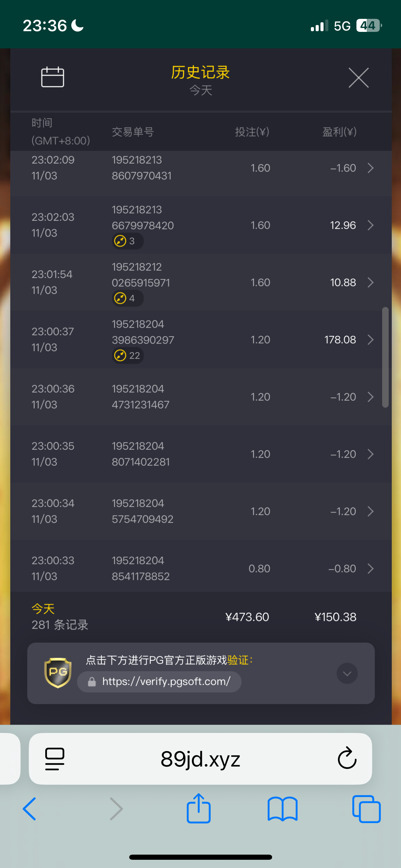This screenshot has height=868, width=401.
Task: Tap the Safari share icon
Action: (198, 809)
